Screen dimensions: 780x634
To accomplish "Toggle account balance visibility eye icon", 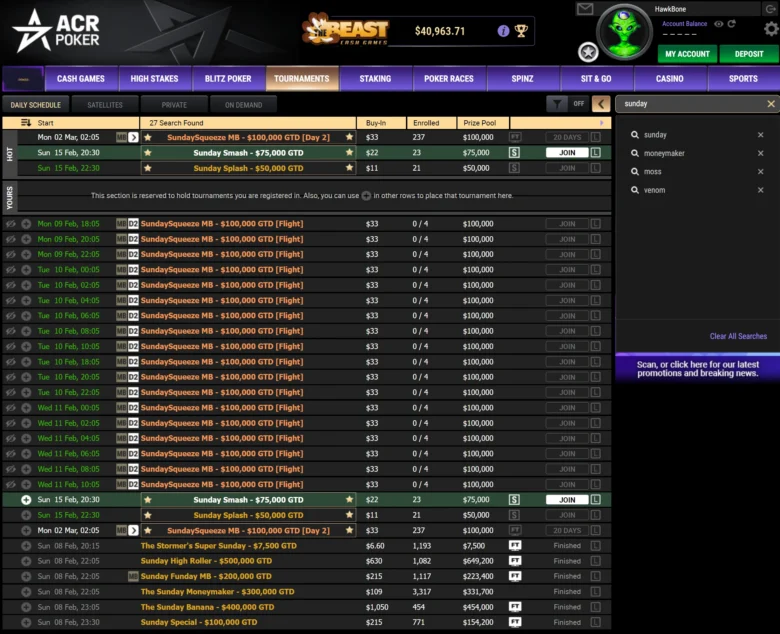I will pos(718,23).
